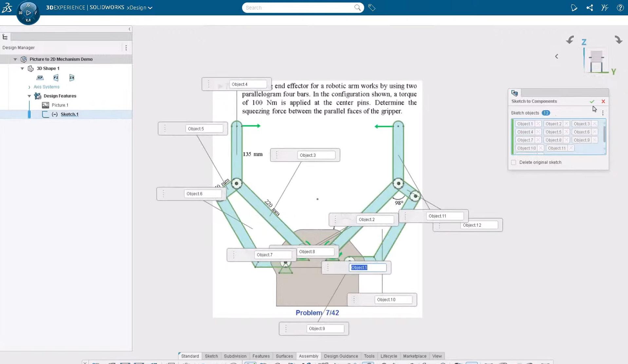
Task: Switch to the Features tab
Action: click(261, 356)
